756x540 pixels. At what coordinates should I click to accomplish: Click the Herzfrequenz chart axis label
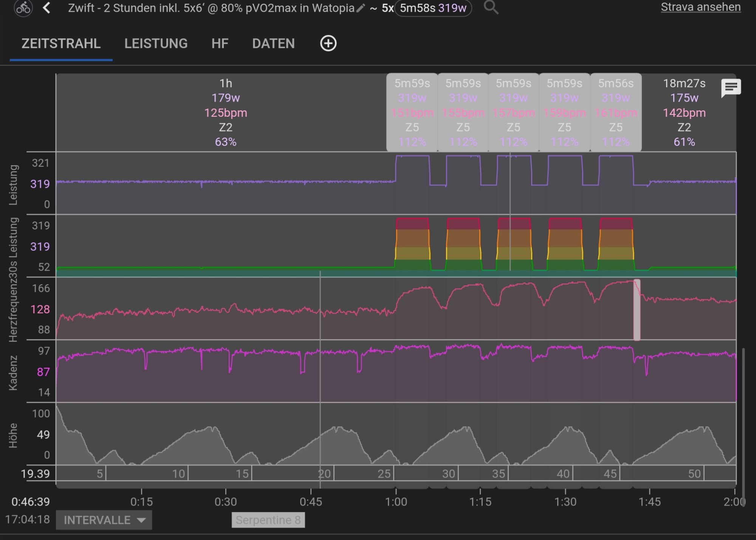click(x=13, y=311)
